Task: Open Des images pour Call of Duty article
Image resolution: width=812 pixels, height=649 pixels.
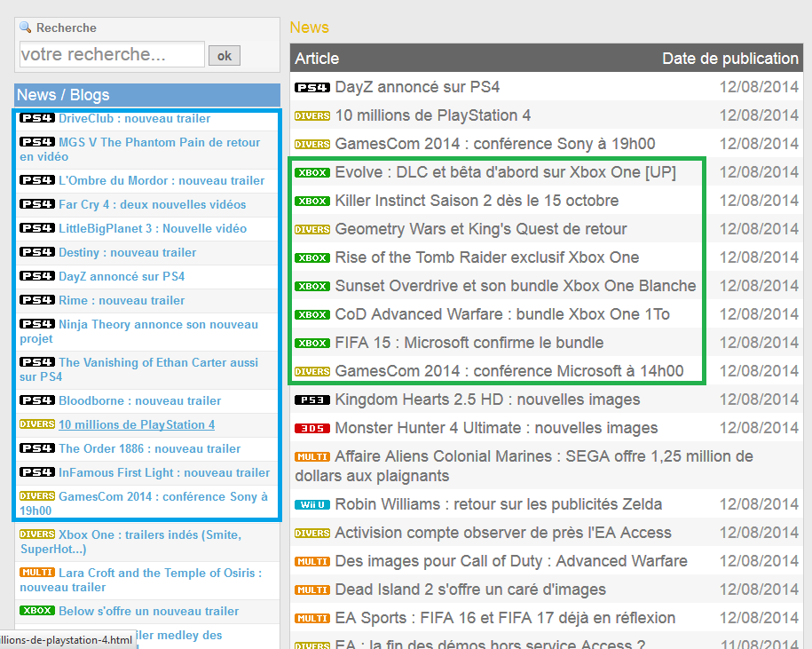Action: pos(511,561)
